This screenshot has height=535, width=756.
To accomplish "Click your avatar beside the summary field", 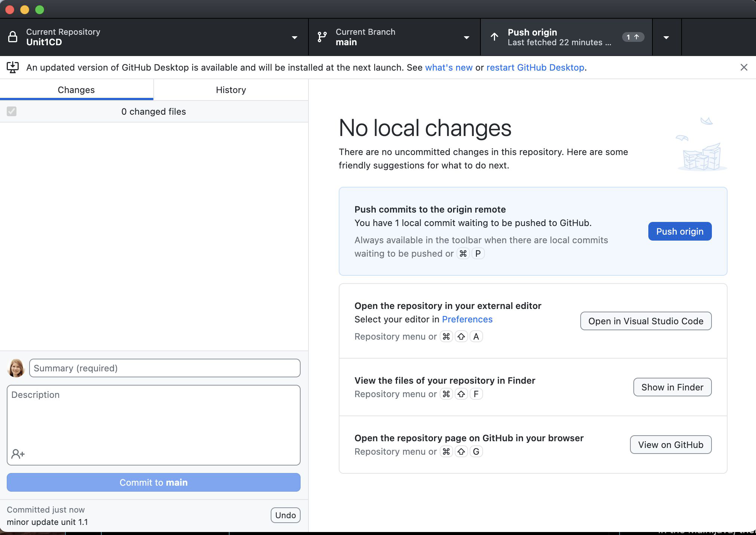I will coord(16,368).
